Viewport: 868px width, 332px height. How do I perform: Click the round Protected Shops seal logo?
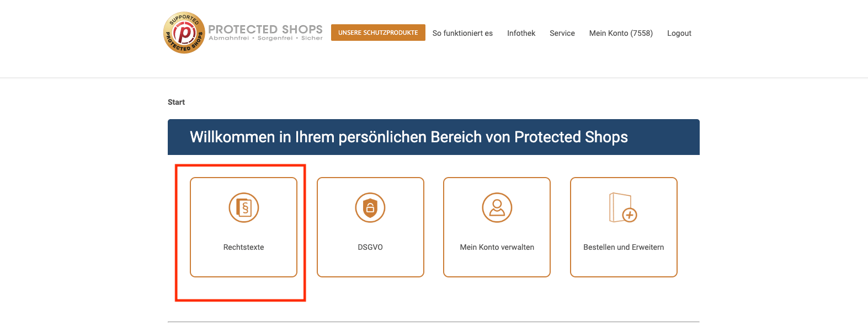[x=184, y=33]
